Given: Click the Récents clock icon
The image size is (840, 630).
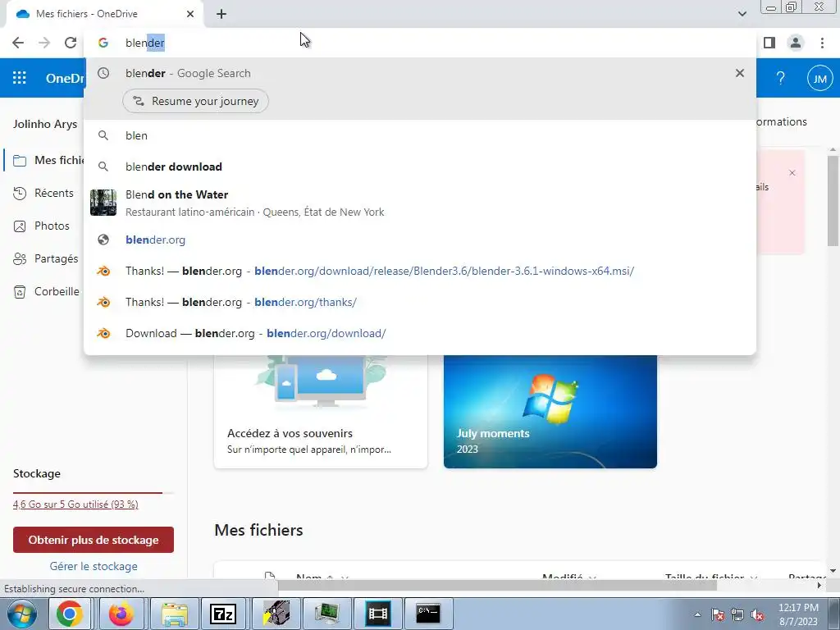Looking at the screenshot, I should tap(20, 194).
